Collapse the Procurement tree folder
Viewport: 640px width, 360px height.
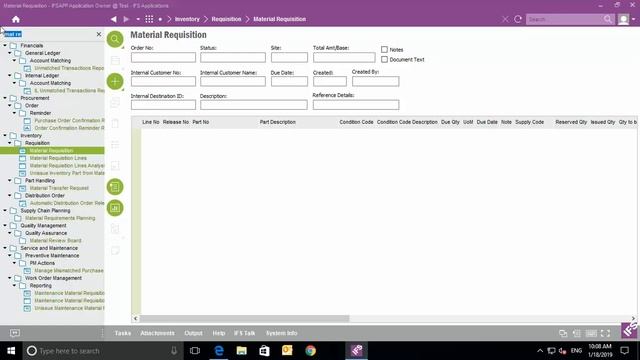click(x=5, y=98)
